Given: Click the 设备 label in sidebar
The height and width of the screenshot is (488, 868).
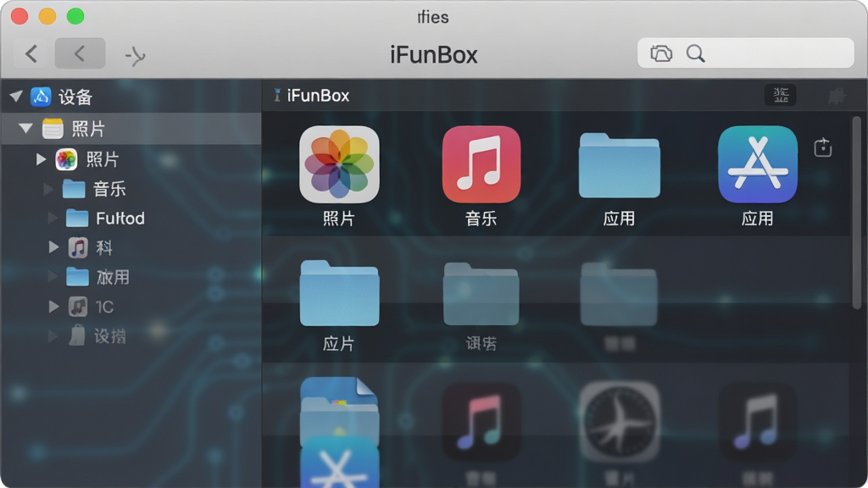Looking at the screenshot, I should coord(75,97).
